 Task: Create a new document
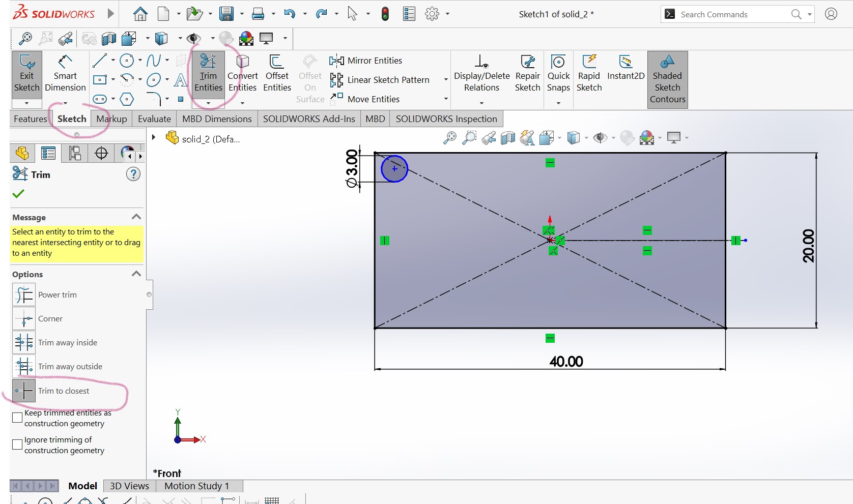(x=163, y=14)
